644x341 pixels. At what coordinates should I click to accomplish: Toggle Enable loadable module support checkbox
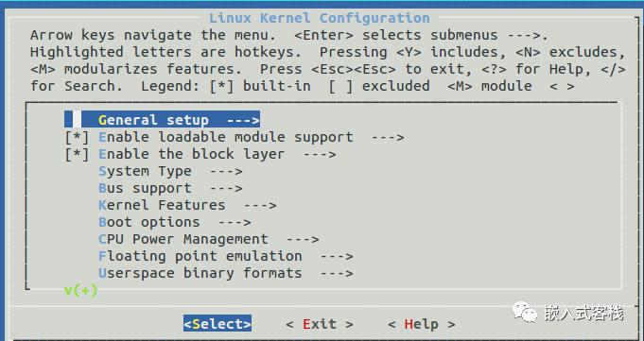coord(78,137)
